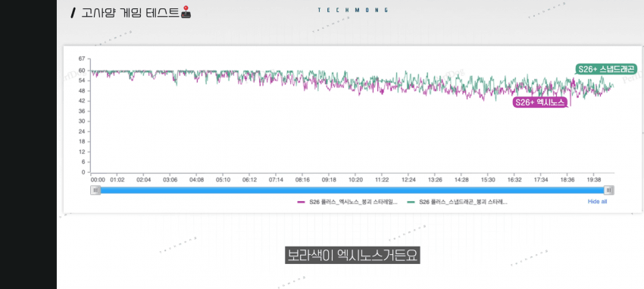Click the 16:32 time axis label

(x=514, y=180)
